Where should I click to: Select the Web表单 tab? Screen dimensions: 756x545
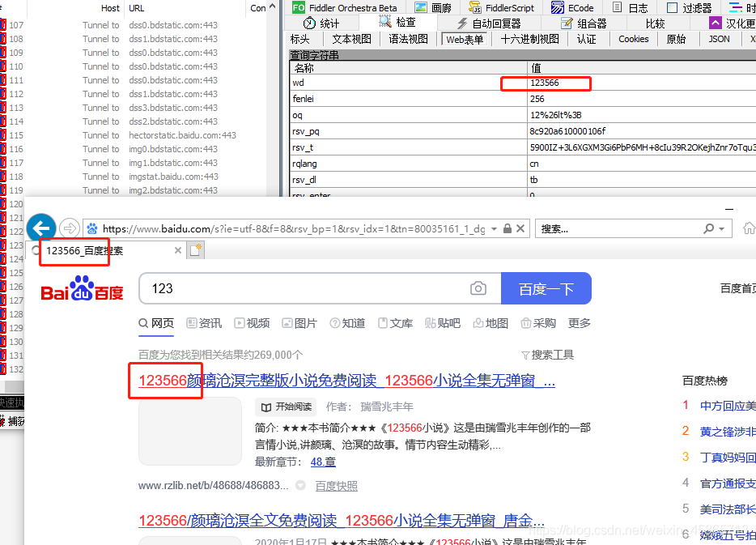(465, 39)
